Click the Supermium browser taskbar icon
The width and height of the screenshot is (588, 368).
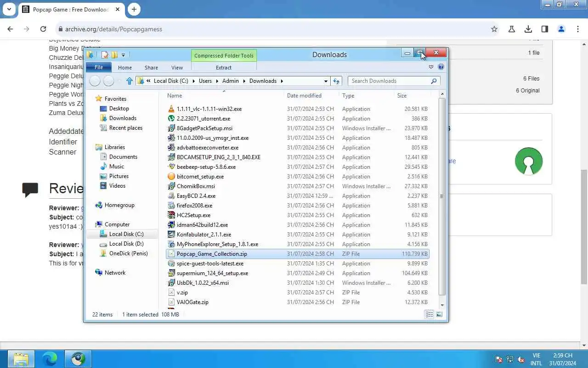[78, 359]
